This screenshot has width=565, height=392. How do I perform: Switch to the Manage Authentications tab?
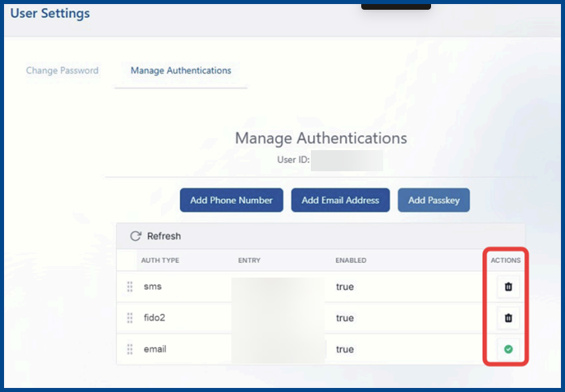(x=181, y=71)
